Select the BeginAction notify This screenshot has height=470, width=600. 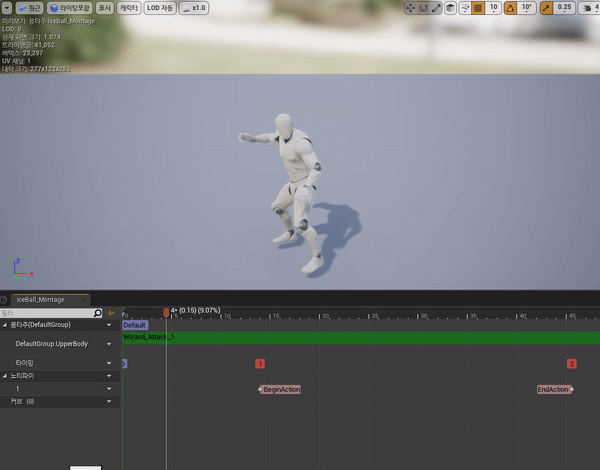(x=280, y=390)
